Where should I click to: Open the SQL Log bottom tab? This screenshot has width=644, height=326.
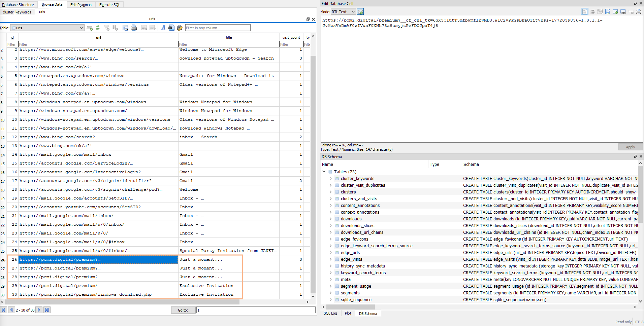[x=330, y=314]
